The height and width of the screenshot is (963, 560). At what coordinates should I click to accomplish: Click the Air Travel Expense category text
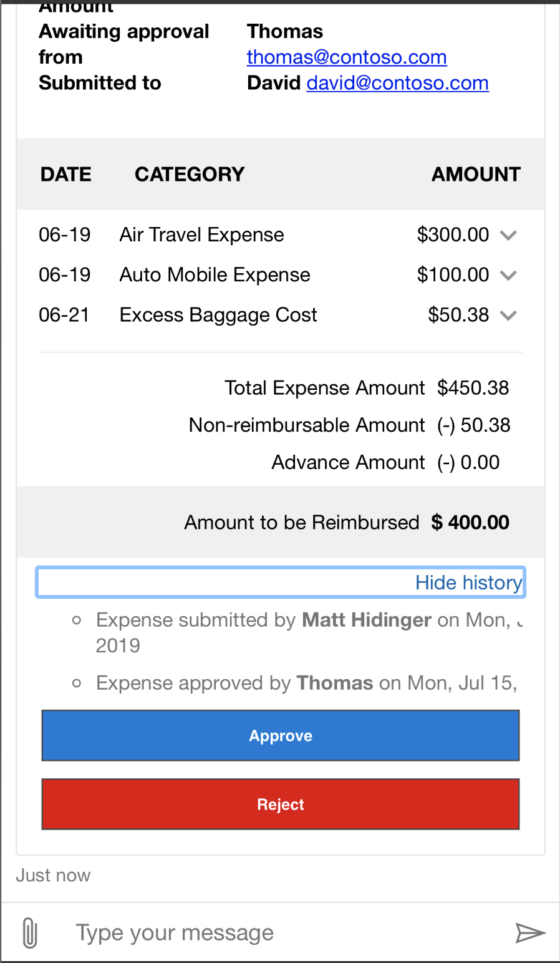coord(201,235)
